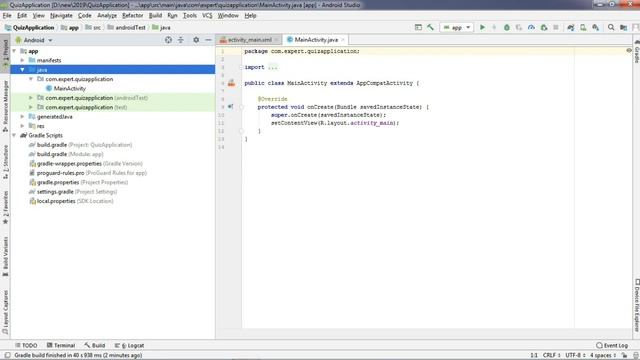Click the Stop square icon in toolbar
The width and height of the screenshot is (640, 360).
pos(556,27)
